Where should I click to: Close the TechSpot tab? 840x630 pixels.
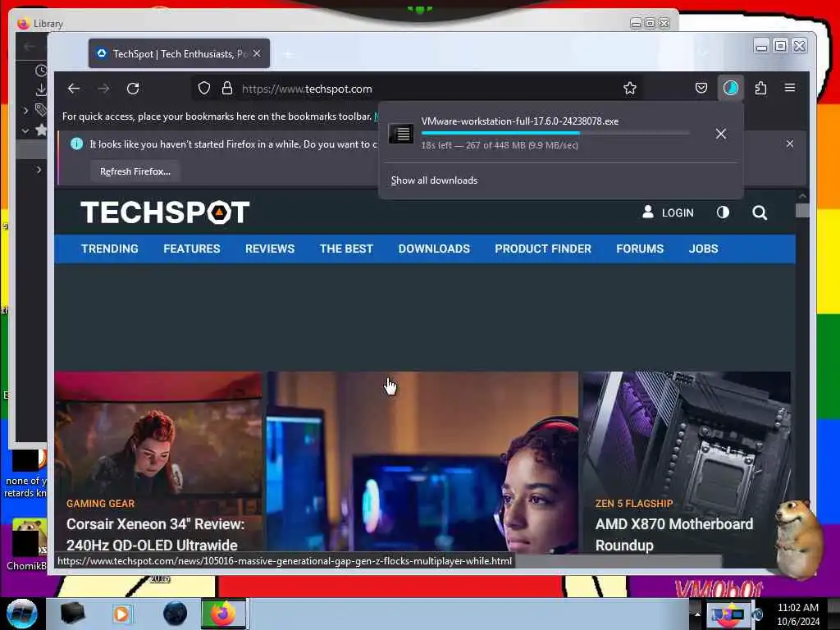pos(257,53)
